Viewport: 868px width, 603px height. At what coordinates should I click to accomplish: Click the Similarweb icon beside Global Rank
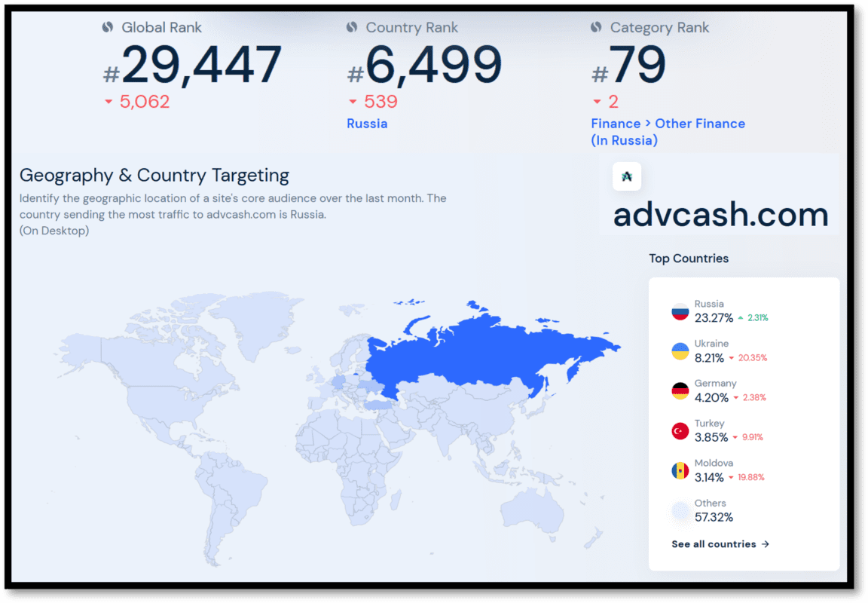pyautogui.click(x=108, y=27)
